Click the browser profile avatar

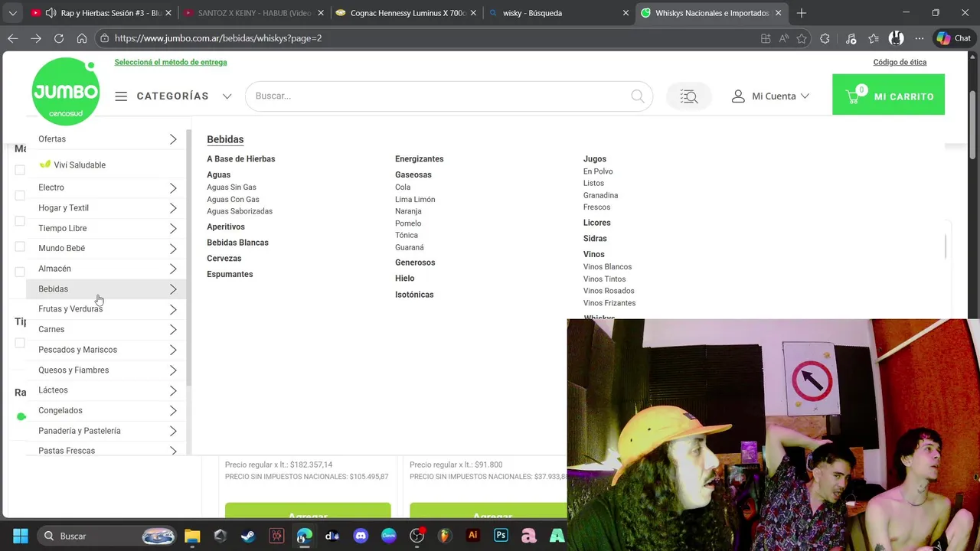897,38
